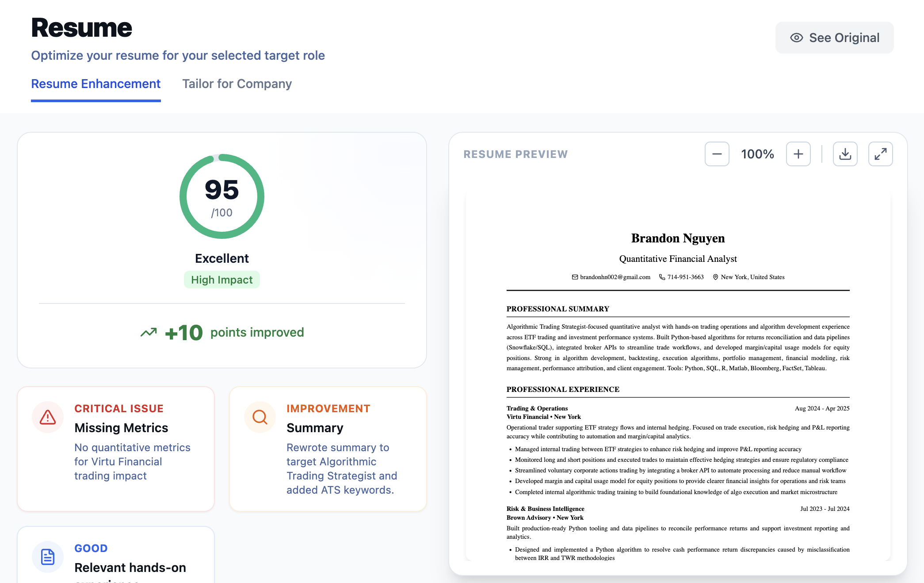Click the zoom in plus icon
This screenshot has width=924, height=583.
click(798, 154)
